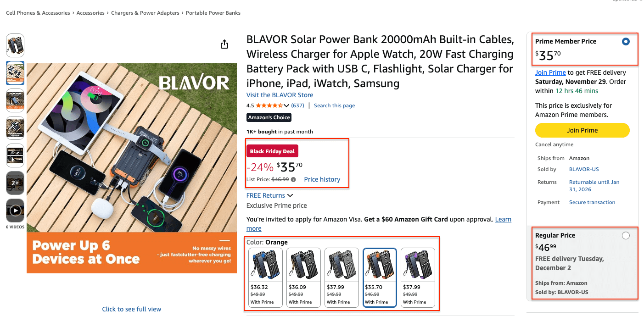The height and width of the screenshot is (316, 644).
Task: Click the Black Friday Deal badge
Action: (272, 151)
